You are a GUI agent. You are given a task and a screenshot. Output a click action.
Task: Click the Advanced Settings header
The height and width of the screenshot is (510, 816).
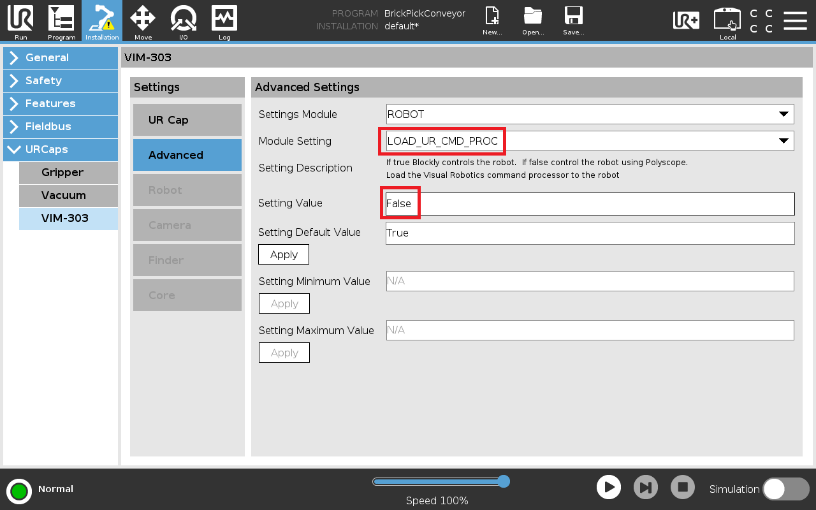point(307,87)
